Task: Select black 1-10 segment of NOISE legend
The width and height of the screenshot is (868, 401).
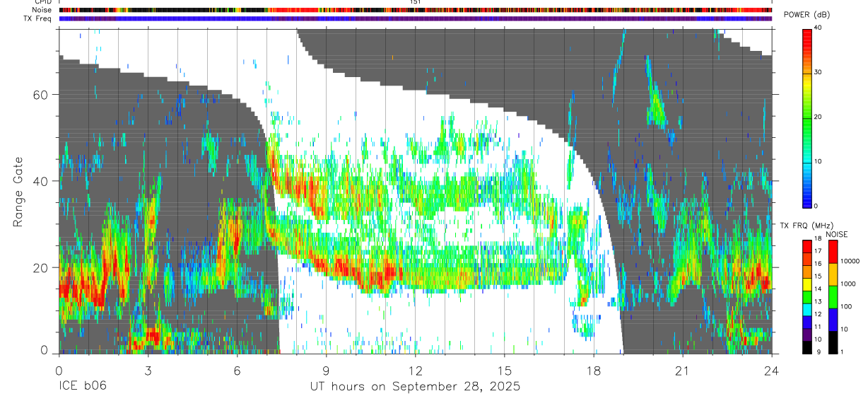Action: point(833,342)
